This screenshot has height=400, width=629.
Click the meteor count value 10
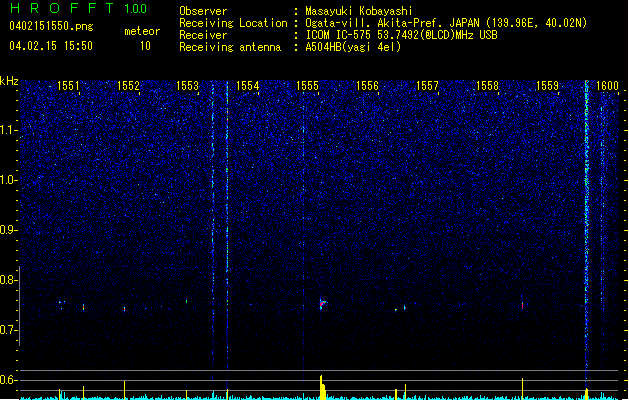(x=145, y=46)
